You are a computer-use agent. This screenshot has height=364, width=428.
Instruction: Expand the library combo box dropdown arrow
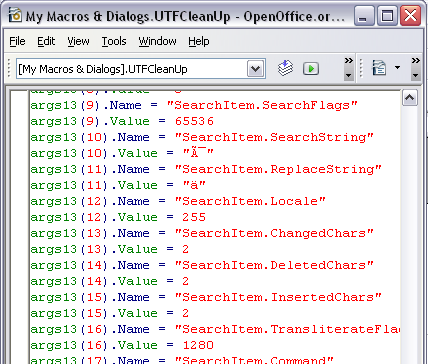[x=256, y=69]
